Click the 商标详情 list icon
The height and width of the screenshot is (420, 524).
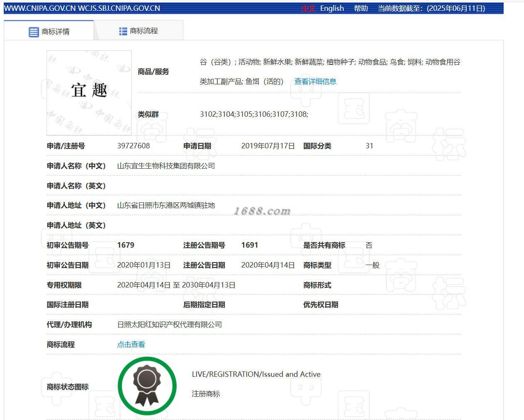pos(34,32)
